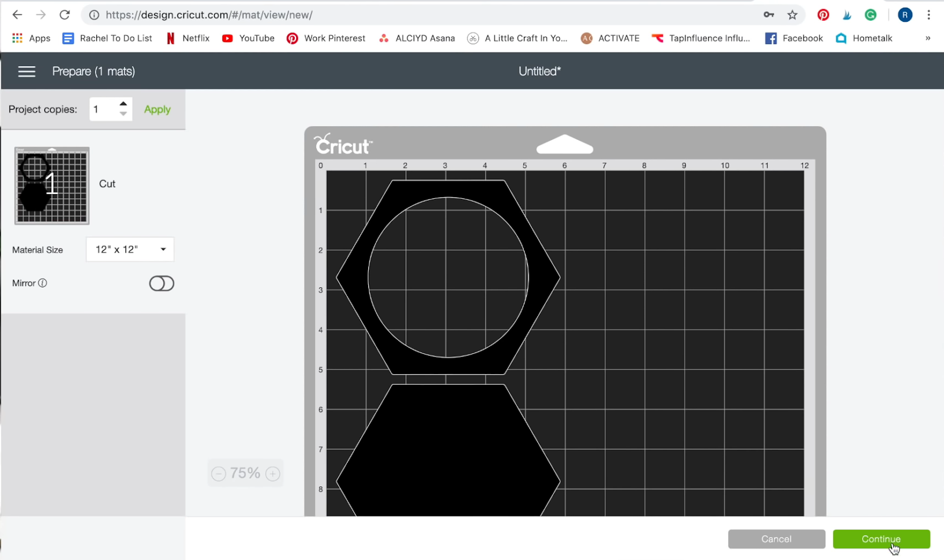Image resolution: width=944 pixels, height=560 pixels.
Task: Reload the current page
Action: click(65, 15)
